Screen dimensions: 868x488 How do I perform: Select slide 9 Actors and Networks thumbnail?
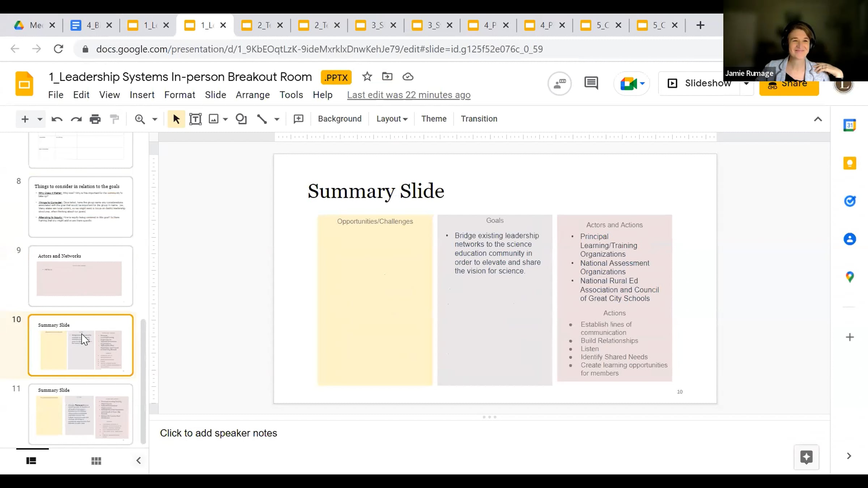click(81, 276)
